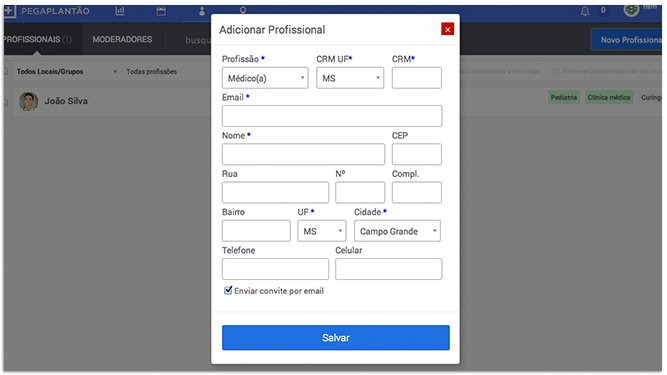Open the chart reports icon in navbar

pyautogui.click(x=120, y=11)
